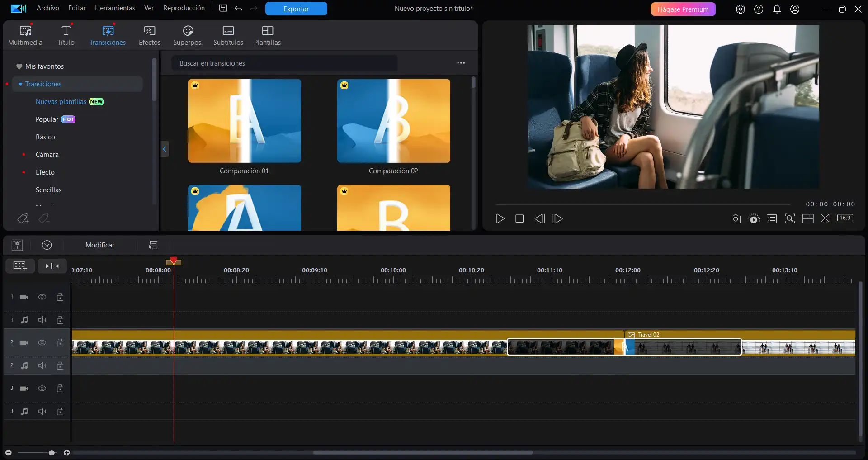
Task: Click the add tag icon in library
Action: [x=23, y=219]
